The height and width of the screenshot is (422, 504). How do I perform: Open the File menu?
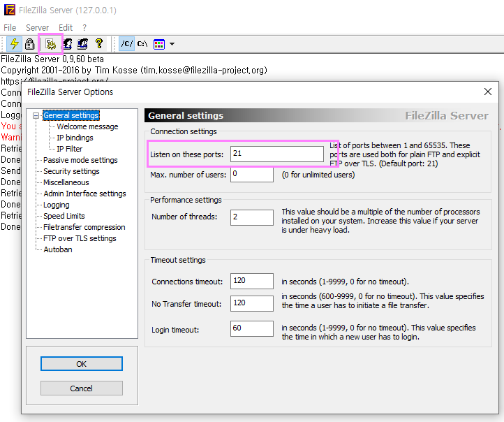[x=10, y=28]
